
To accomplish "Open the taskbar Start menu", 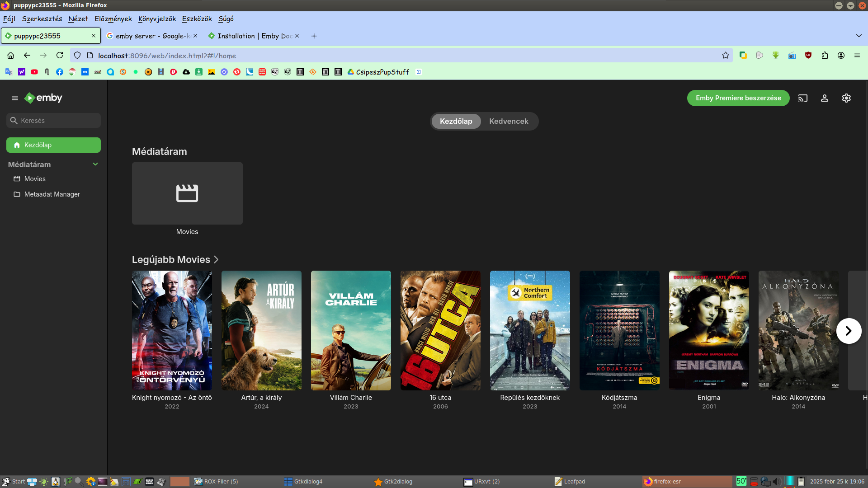I will (13, 482).
